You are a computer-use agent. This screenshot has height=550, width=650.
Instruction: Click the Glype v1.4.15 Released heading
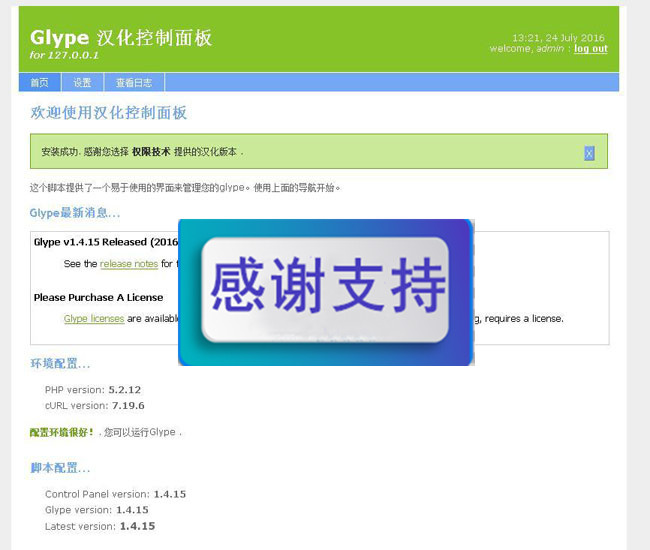click(106, 242)
